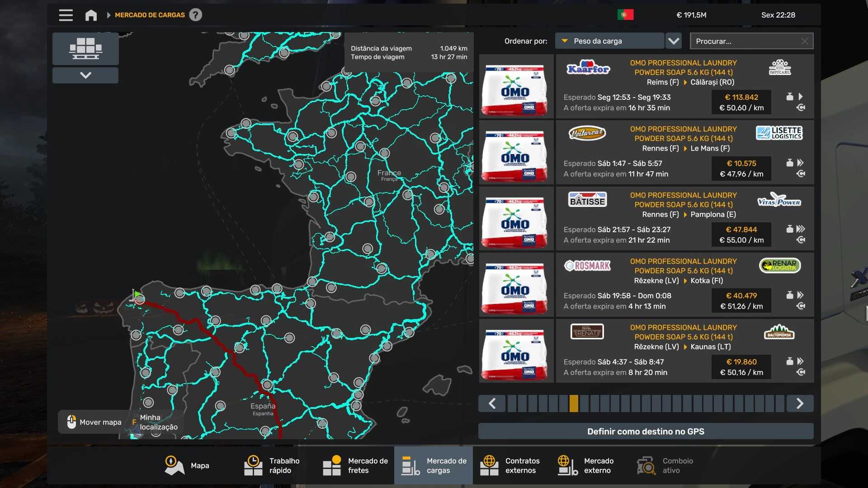The height and width of the screenshot is (488, 868).
Task: Click locate-cargo icon on Reims to Călărași offer
Action: click(801, 108)
